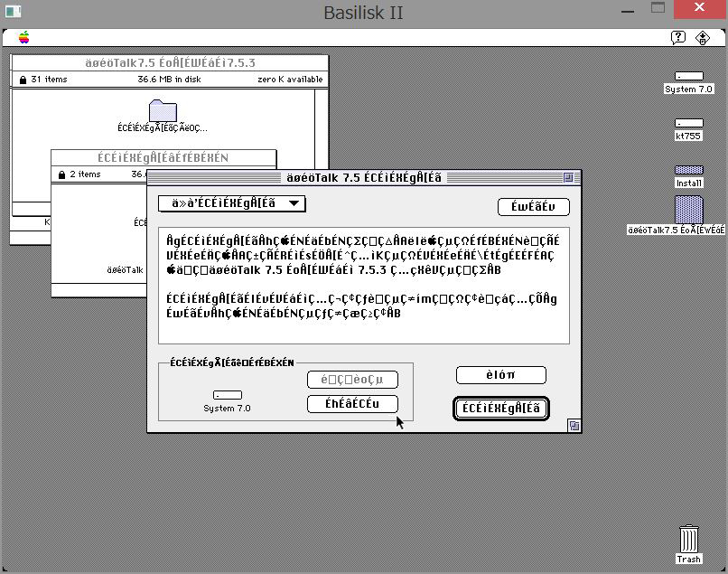Click the zoom box on the installer's title bar
This screenshot has width=728, height=574.
pos(568,177)
